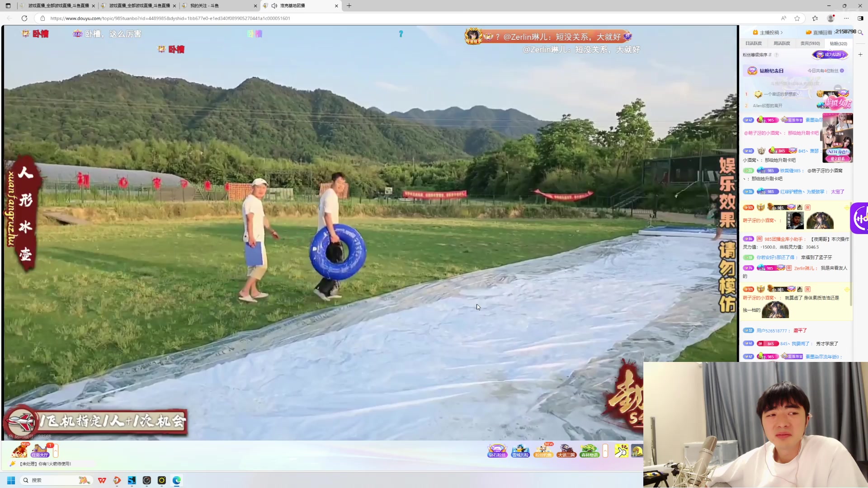
Task: Click the blue question mark danmaku in video
Action: [x=401, y=34]
